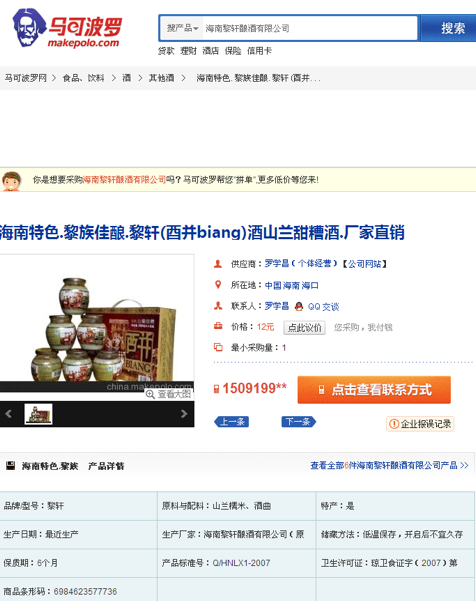Click the QQ penguin icon
This screenshot has height=601, width=476.
coord(299,307)
